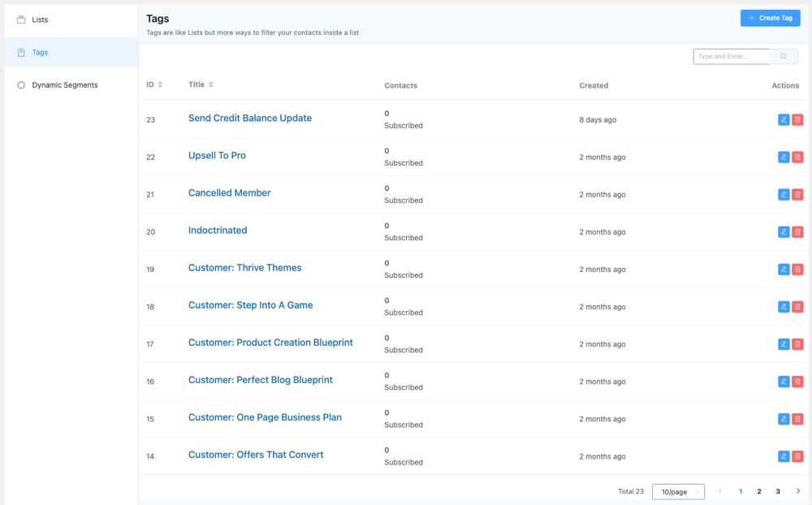
Task: Sort tags by ID column arrows
Action: [x=160, y=84]
